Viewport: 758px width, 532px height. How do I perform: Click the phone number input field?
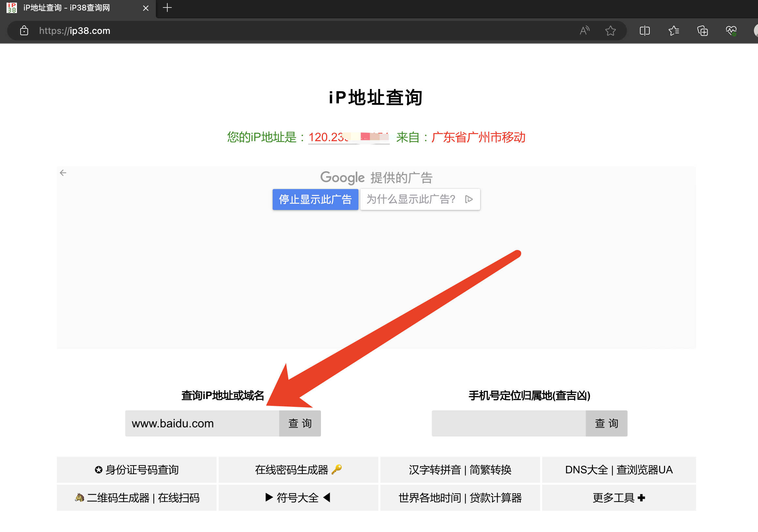(x=508, y=423)
